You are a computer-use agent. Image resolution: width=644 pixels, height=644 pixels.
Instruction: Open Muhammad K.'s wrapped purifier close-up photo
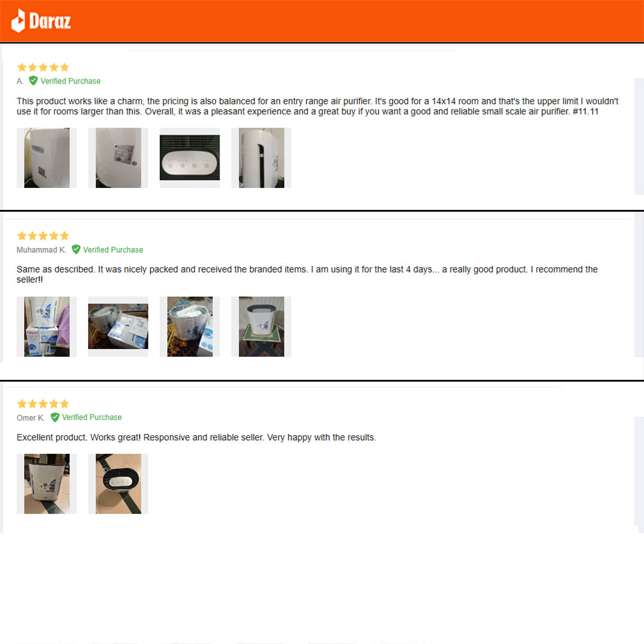point(190,327)
